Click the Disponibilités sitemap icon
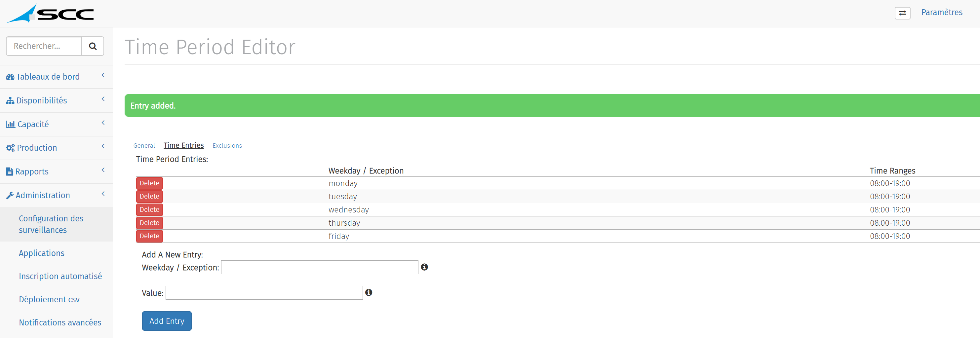Viewport: 980px width, 338px height. tap(10, 100)
